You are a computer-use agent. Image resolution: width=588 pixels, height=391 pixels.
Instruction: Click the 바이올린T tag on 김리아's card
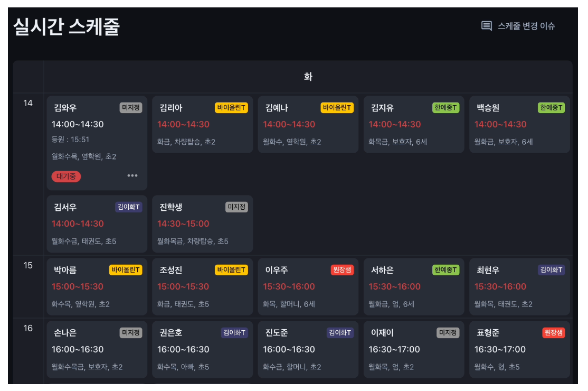pos(231,108)
